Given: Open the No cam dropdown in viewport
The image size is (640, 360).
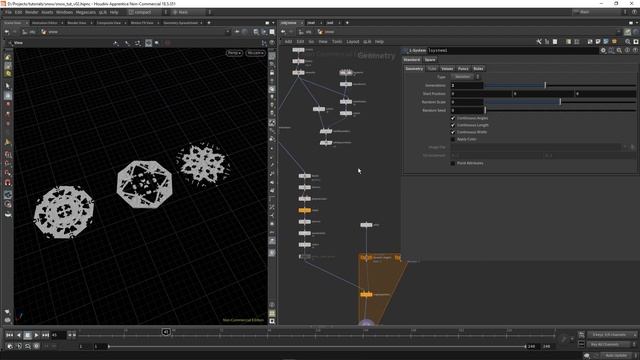Looking at the screenshot, I should click(x=256, y=53).
